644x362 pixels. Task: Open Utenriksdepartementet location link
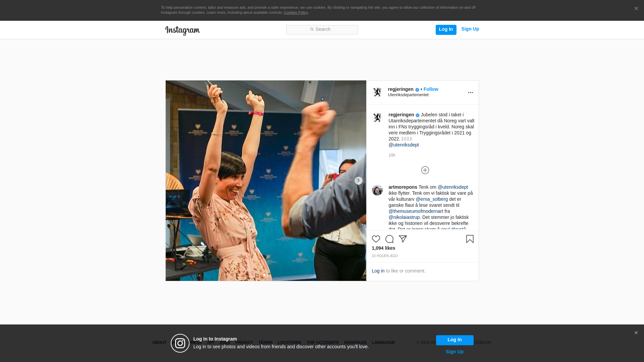tap(408, 95)
